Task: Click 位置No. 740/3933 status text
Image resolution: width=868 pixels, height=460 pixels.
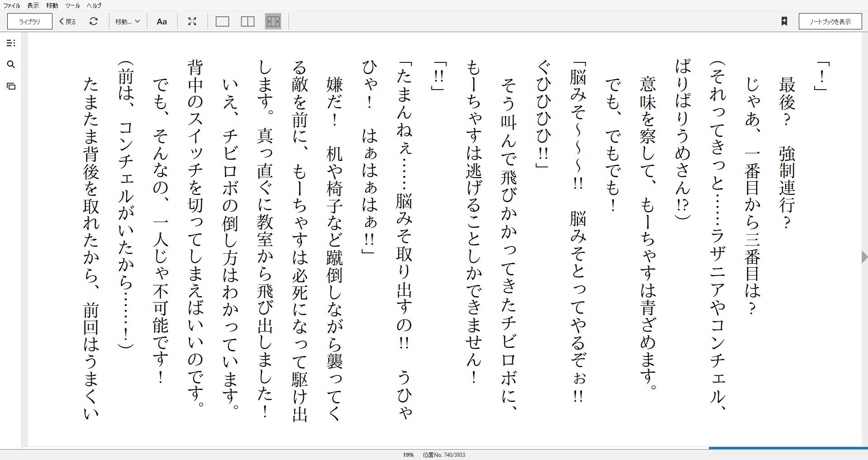Action: click(444, 455)
